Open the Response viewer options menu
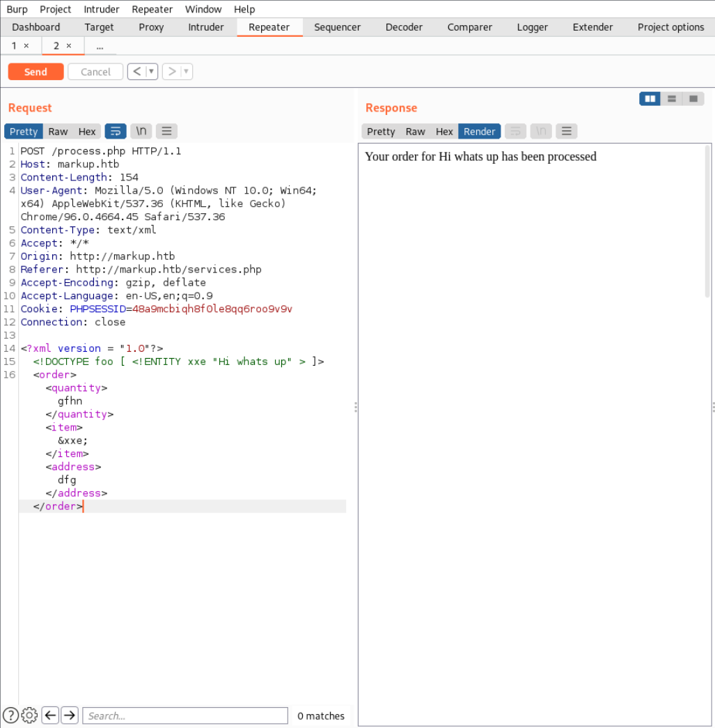This screenshot has height=728, width=715. [x=567, y=132]
